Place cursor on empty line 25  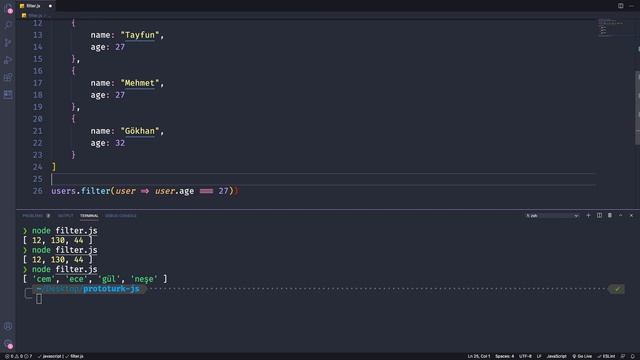[x=322, y=179]
